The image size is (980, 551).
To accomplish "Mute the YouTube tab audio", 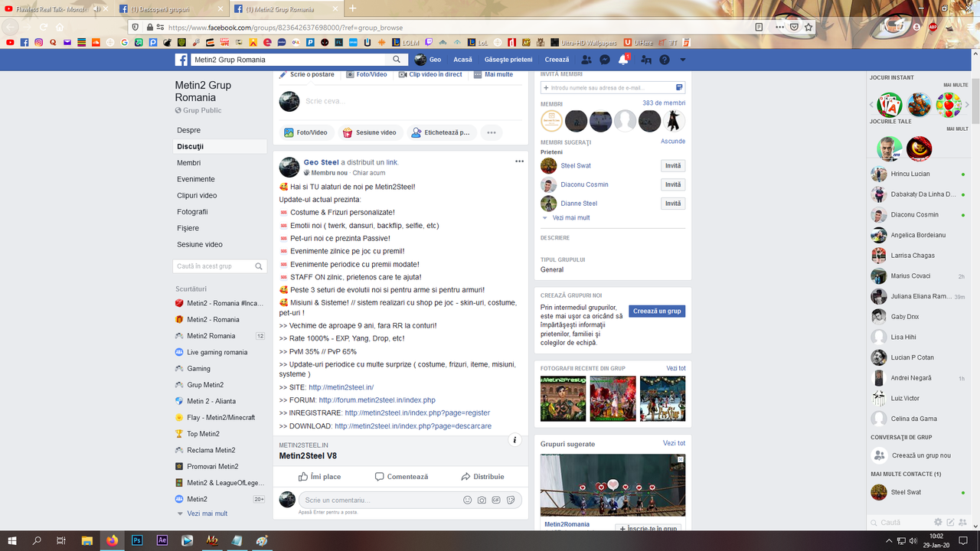I will [96, 8].
